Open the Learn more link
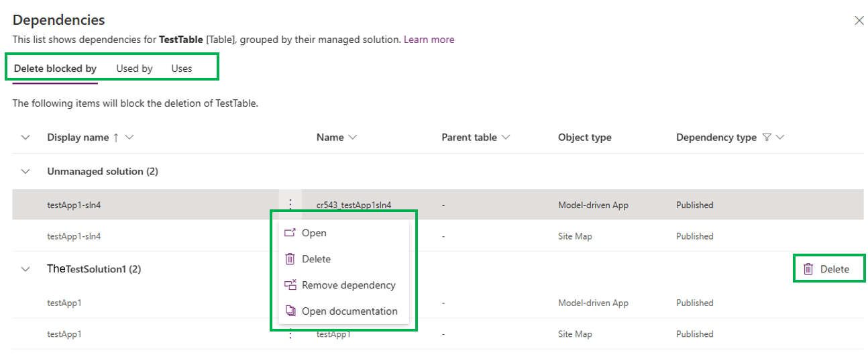 coord(429,40)
